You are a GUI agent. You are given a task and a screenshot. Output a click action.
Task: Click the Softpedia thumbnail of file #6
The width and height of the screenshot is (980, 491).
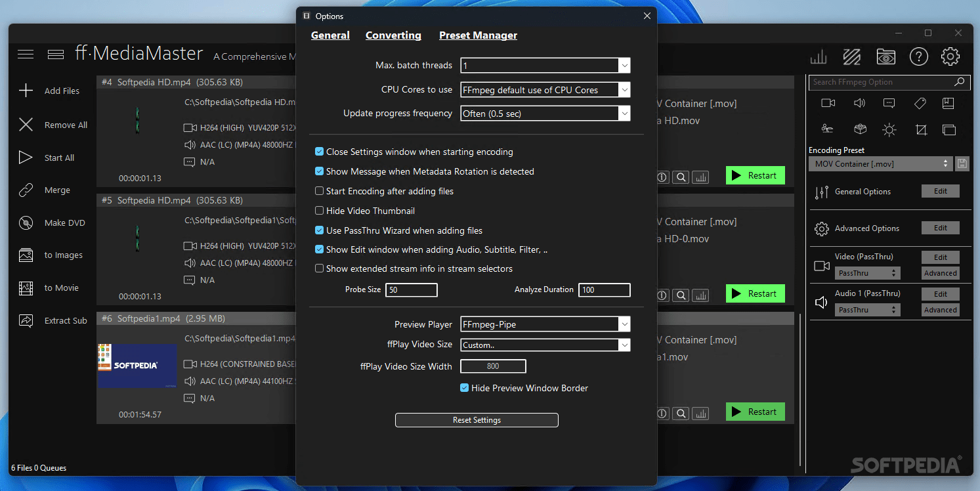click(137, 366)
